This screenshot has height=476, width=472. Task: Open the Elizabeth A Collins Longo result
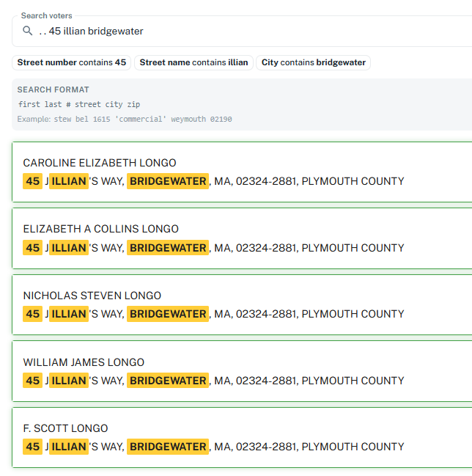pyautogui.click(x=101, y=229)
